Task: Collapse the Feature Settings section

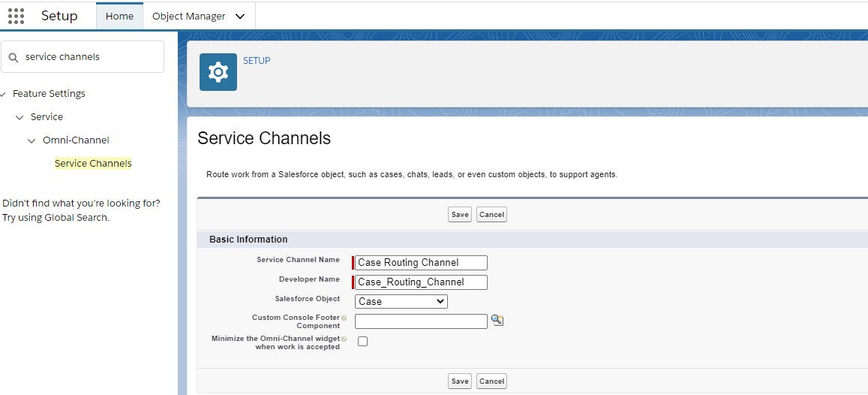Action: [x=4, y=94]
